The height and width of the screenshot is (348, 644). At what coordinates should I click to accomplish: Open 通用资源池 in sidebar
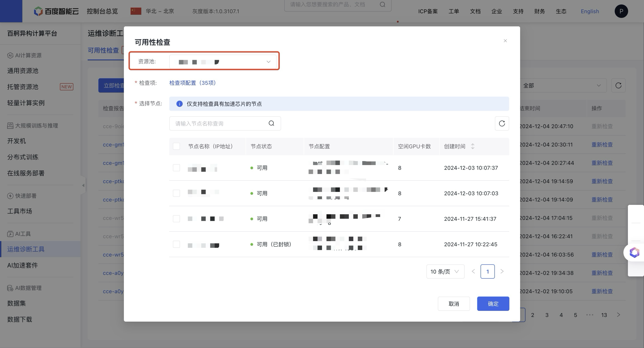23,71
